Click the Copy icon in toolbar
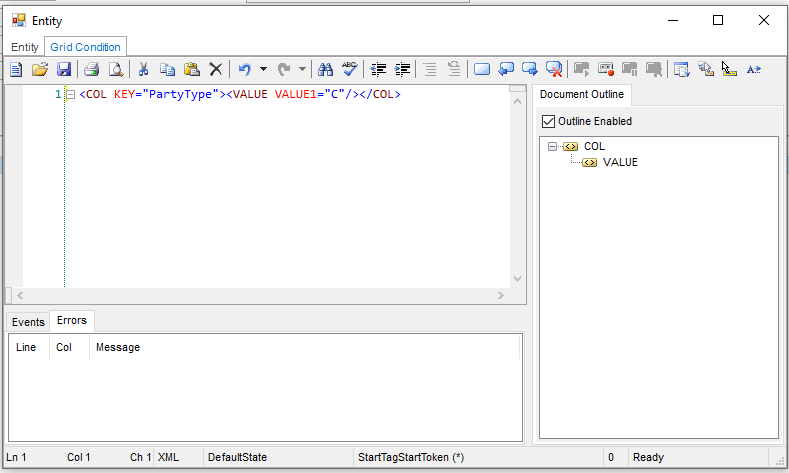Image resolution: width=789 pixels, height=473 pixels. click(x=168, y=69)
